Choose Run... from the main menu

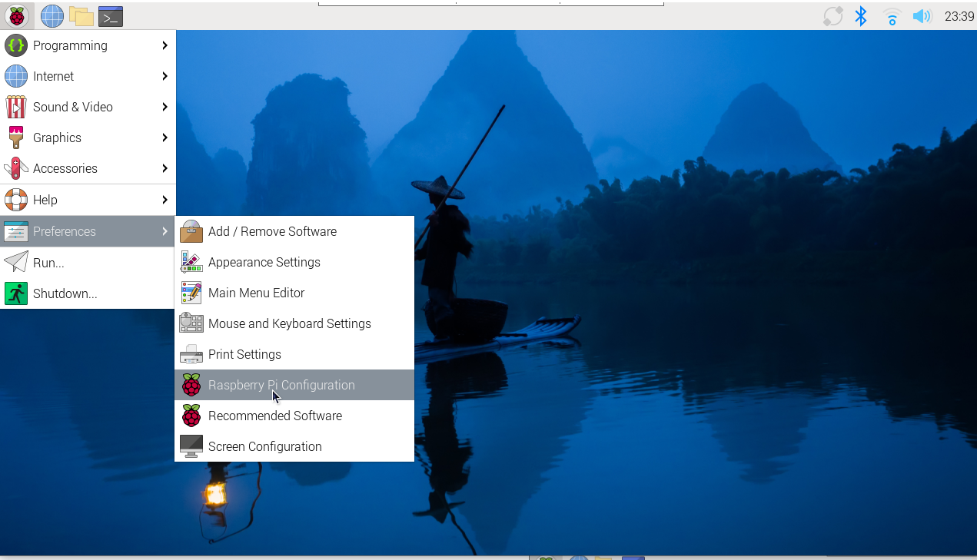coord(88,263)
